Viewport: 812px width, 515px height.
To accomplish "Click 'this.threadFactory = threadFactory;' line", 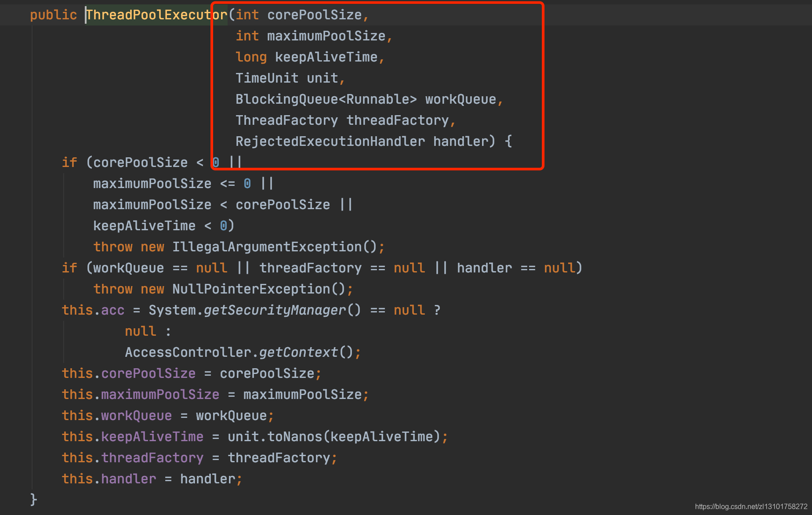I will tap(199, 458).
